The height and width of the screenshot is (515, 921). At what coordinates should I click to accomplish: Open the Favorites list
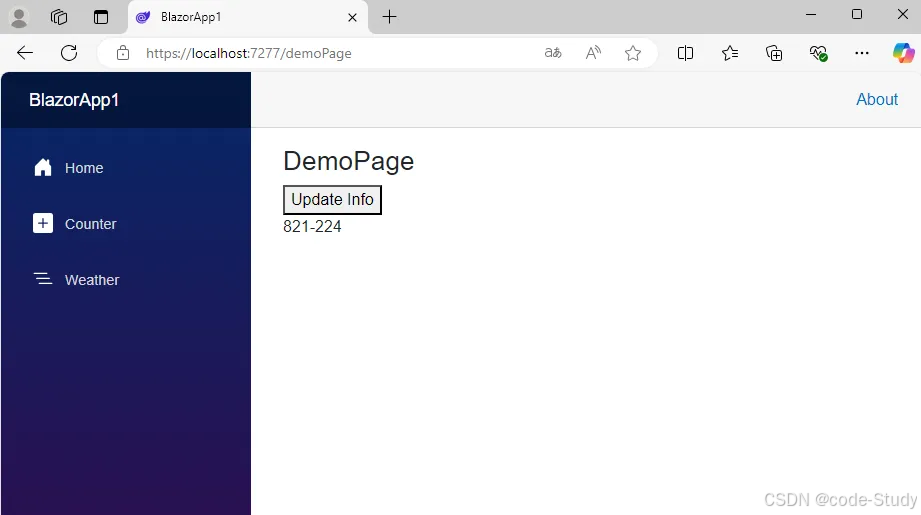click(730, 53)
